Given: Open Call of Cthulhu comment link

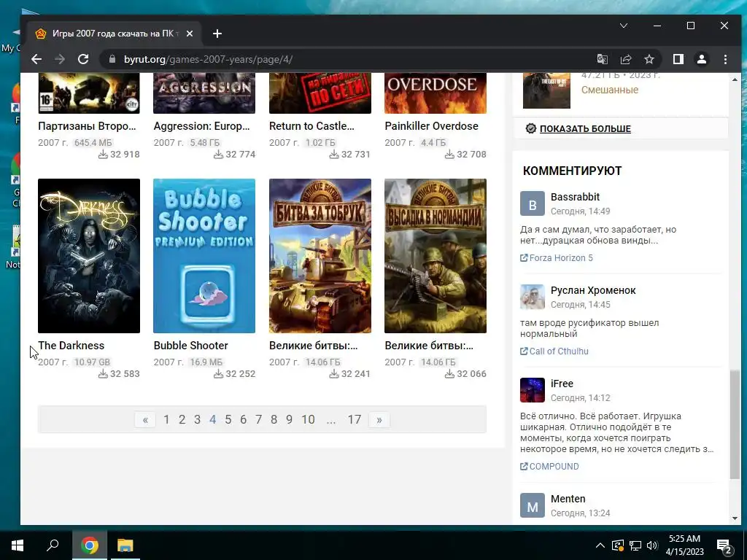Looking at the screenshot, I should [x=558, y=351].
